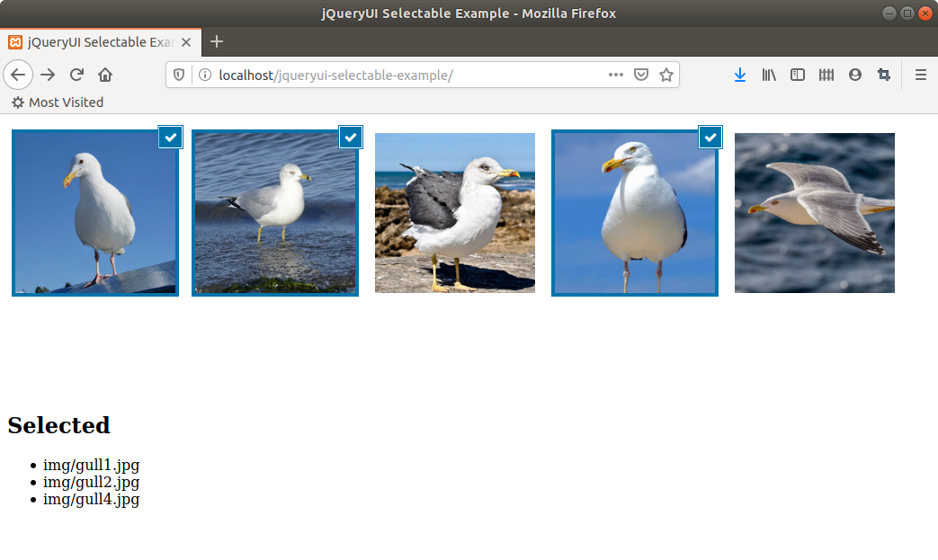Viewport: 938px width, 560px height.
Task: Toggle the browser sidebar
Action: tap(798, 75)
